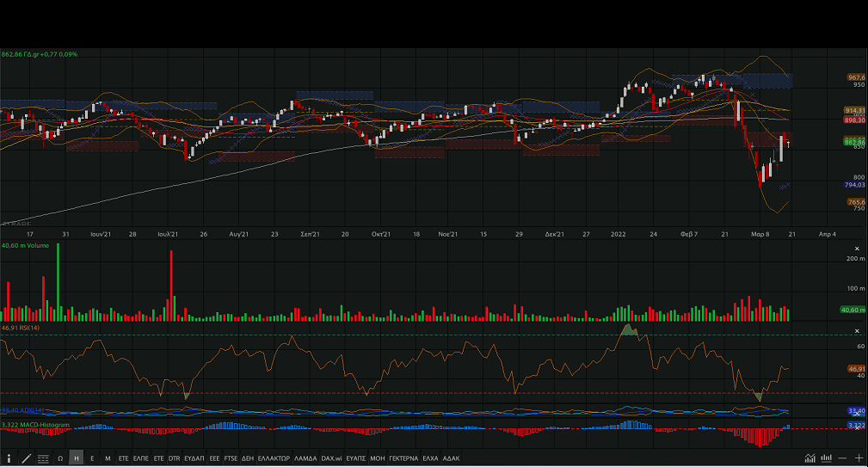Image resolution: width=868 pixels, height=467 pixels.
Task: Select the ΕΥΔΑΠ symbol tab
Action: [194, 458]
